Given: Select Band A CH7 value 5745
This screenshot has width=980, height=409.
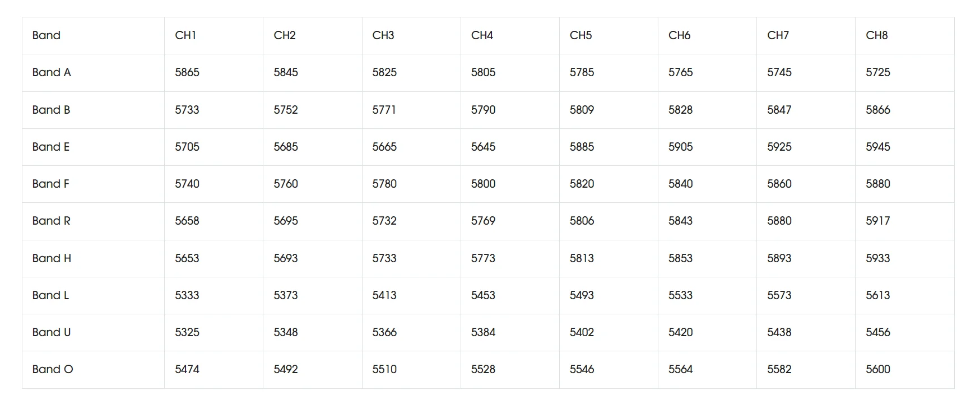Looking at the screenshot, I should coord(779,72).
